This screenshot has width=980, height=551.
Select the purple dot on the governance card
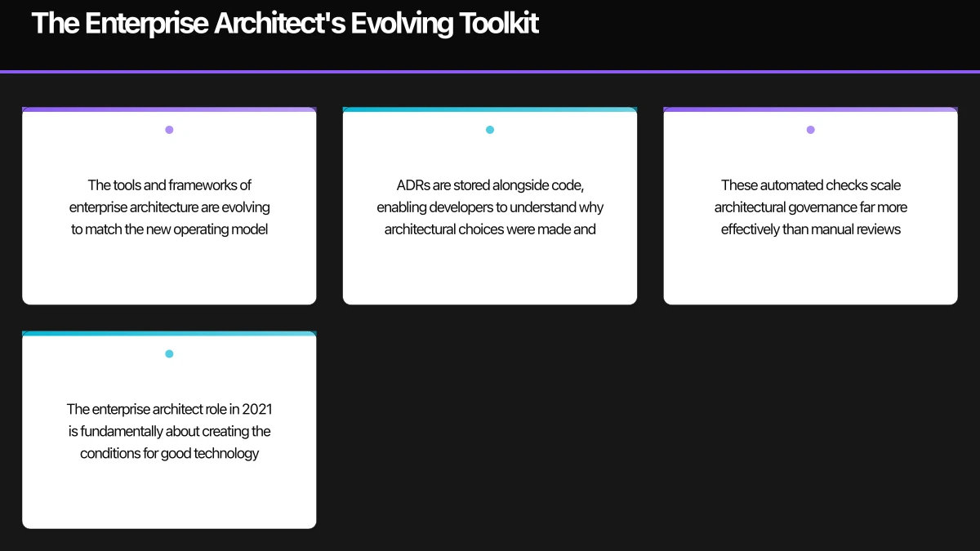pyautogui.click(x=810, y=129)
